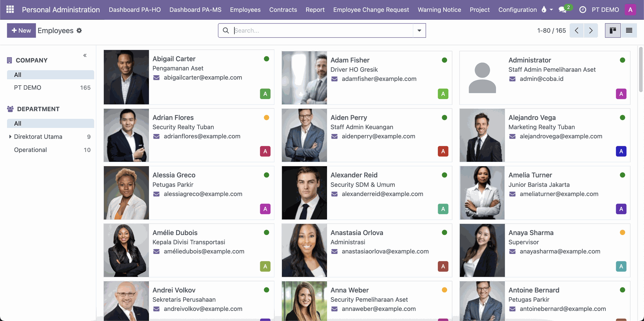Switch to Kanban view

coord(612,31)
